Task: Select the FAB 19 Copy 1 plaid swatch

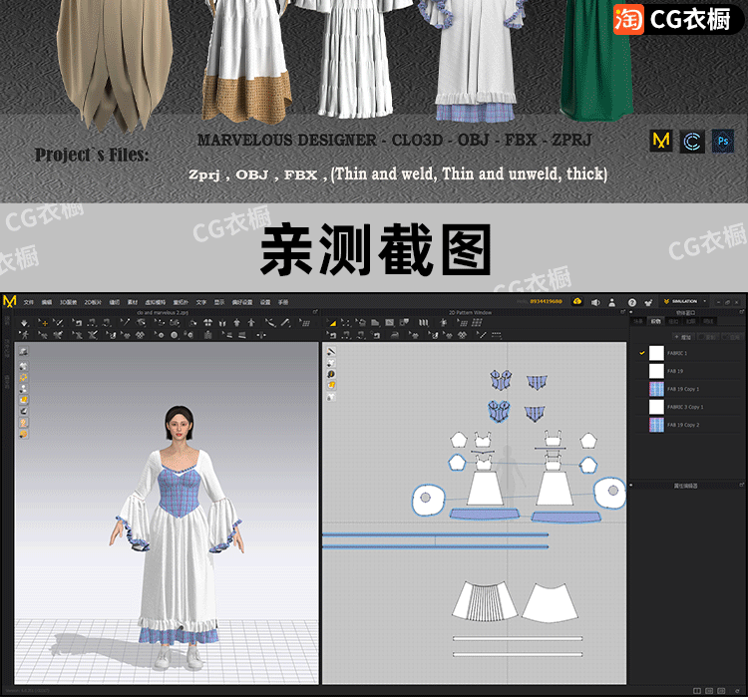Action: tap(656, 389)
